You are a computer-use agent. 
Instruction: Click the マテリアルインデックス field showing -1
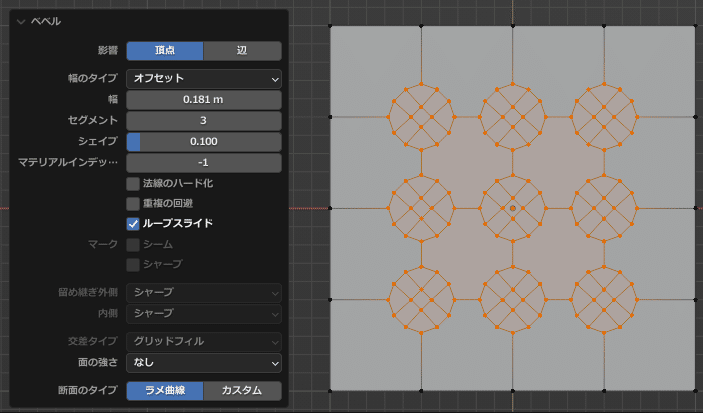pos(204,163)
